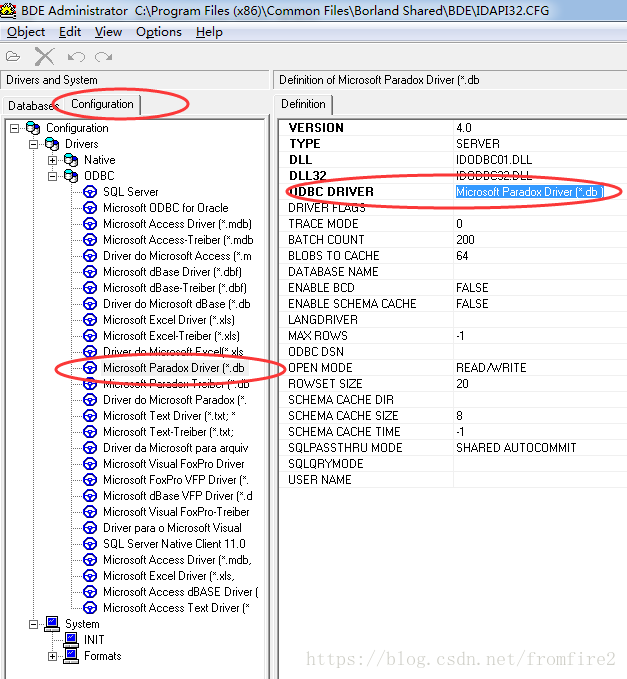Image resolution: width=627 pixels, height=679 pixels.
Task: Click the Redo arrow toolbar icon
Action: (104, 57)
